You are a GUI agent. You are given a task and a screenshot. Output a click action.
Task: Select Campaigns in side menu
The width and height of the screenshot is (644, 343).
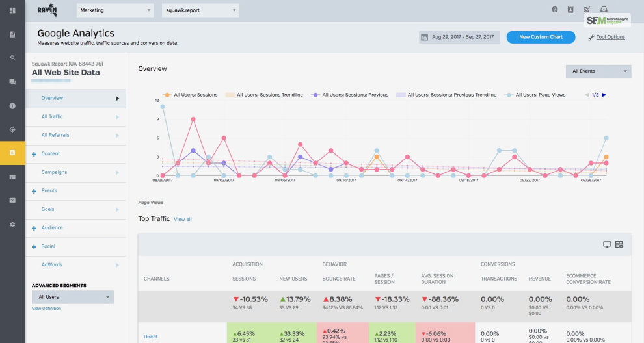75,172
